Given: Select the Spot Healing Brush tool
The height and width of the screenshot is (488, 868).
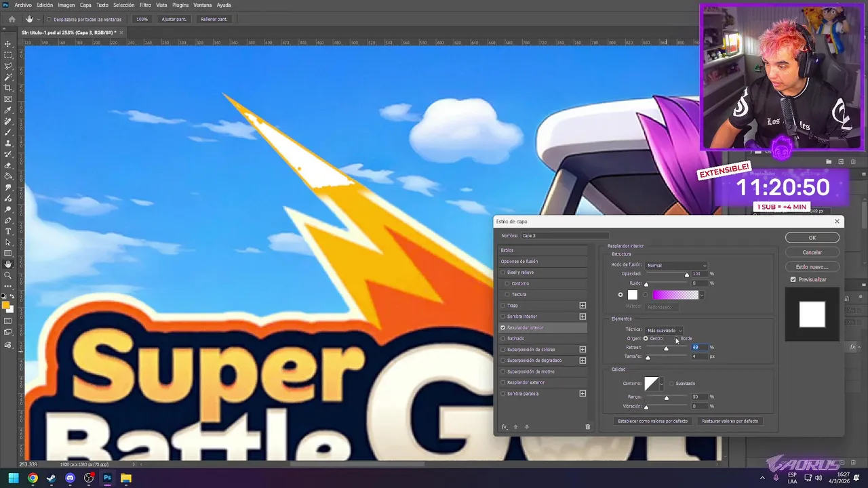Looking at the screenshot, I should pyautogui.click(x=8, y=121).
